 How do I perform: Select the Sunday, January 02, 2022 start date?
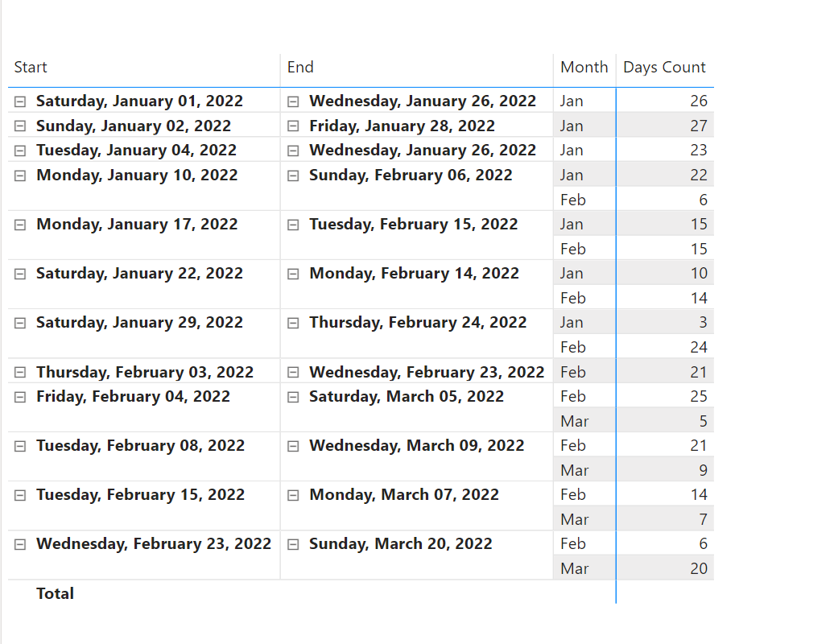134,126
